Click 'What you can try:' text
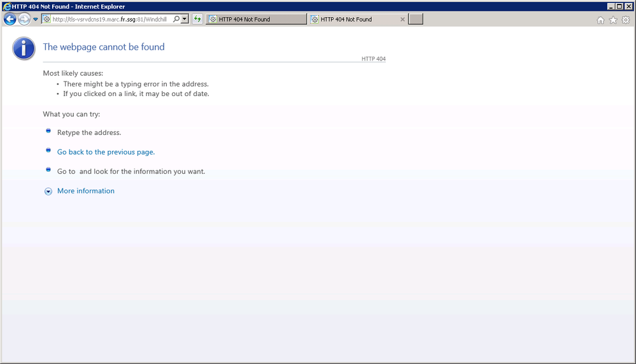The width and height of the screenshot is (636, 364). click(71, 115)
